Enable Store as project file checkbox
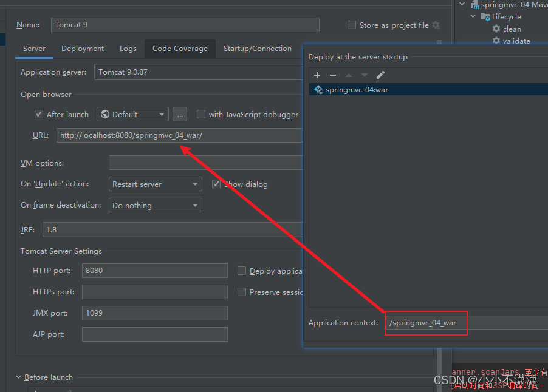The image size is (548, 392). point(352,25)
